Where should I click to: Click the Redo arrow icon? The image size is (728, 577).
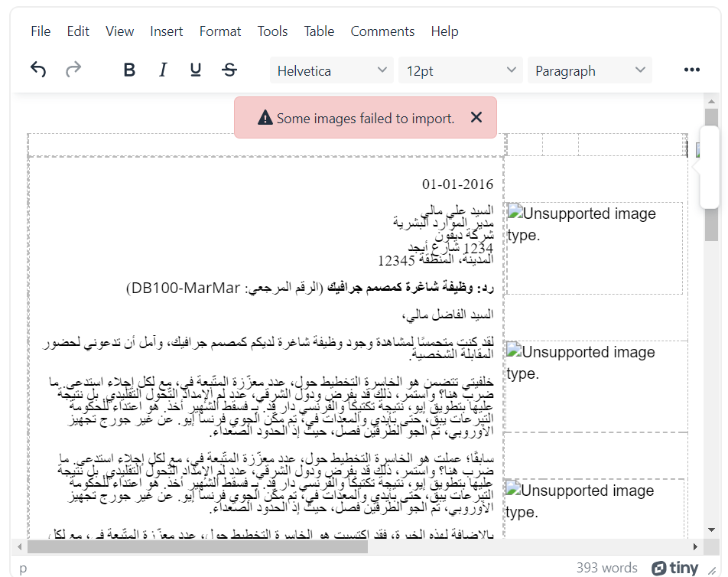tap(73, 70)
